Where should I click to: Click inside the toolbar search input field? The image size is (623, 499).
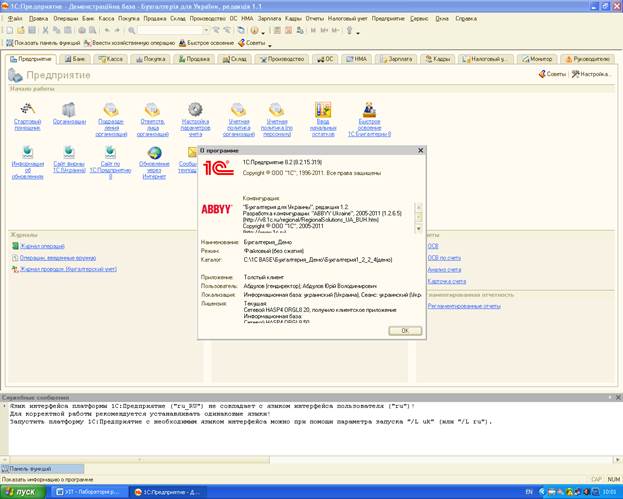coord(170,30)
